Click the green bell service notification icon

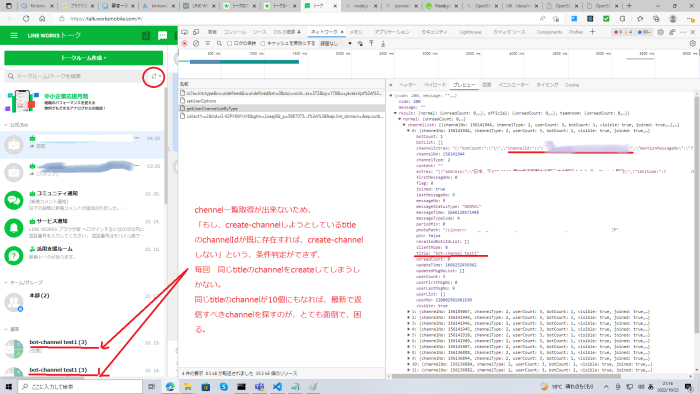click(x=14, y=228)
